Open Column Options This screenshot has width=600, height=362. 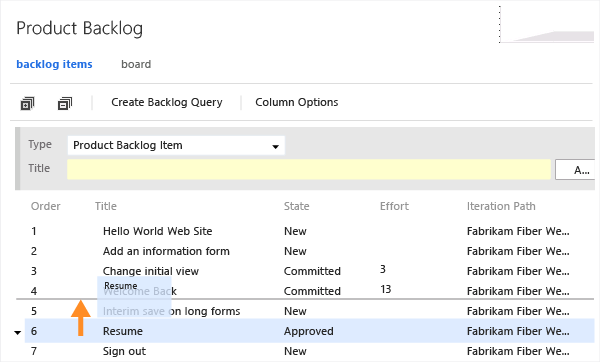click(x=297, y=103)
